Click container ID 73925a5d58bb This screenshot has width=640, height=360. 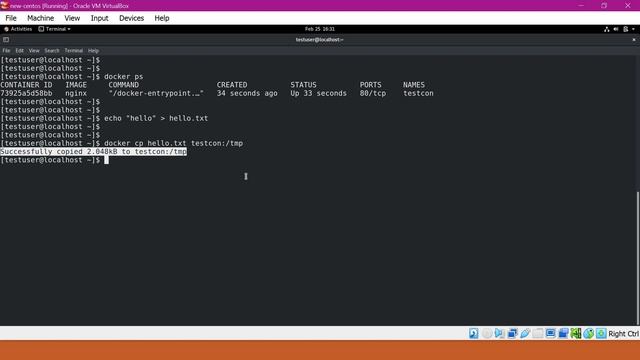pyautogui.click(x=26, y=93)
